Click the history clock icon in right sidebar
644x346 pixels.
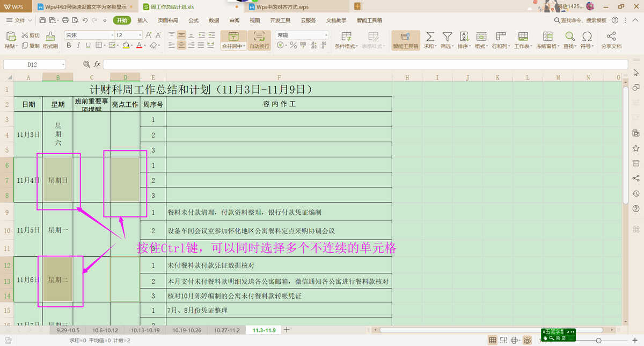636,193
